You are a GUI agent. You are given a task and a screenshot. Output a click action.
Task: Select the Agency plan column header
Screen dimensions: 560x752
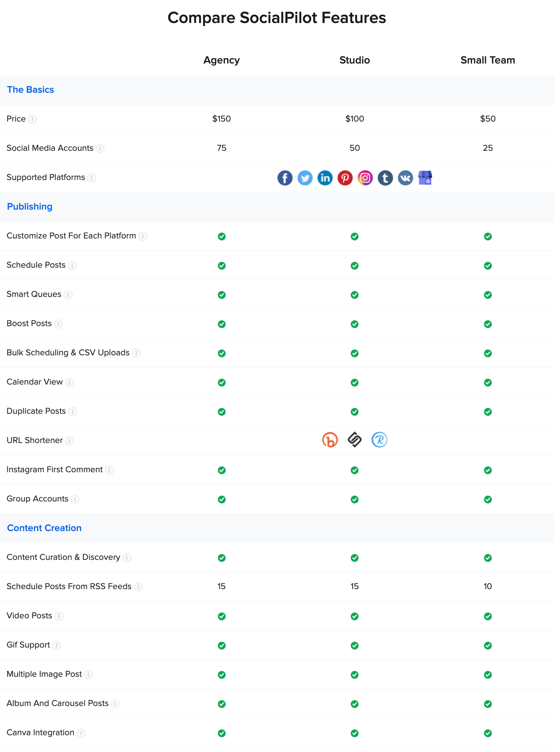pyautogui.click(x=221, y=60)
